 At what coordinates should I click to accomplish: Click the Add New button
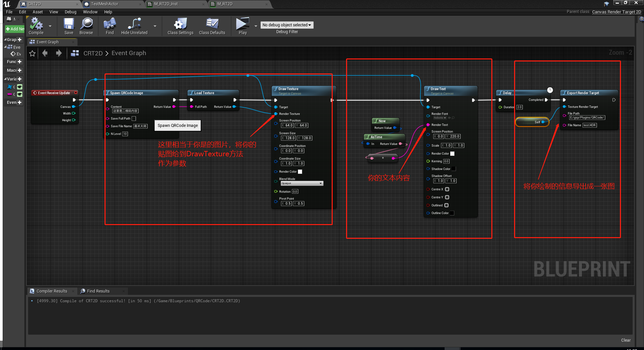[x=14, y=29]
